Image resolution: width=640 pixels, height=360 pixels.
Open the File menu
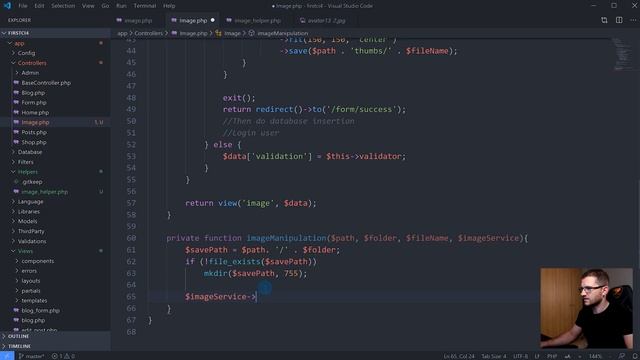(23, 6)
